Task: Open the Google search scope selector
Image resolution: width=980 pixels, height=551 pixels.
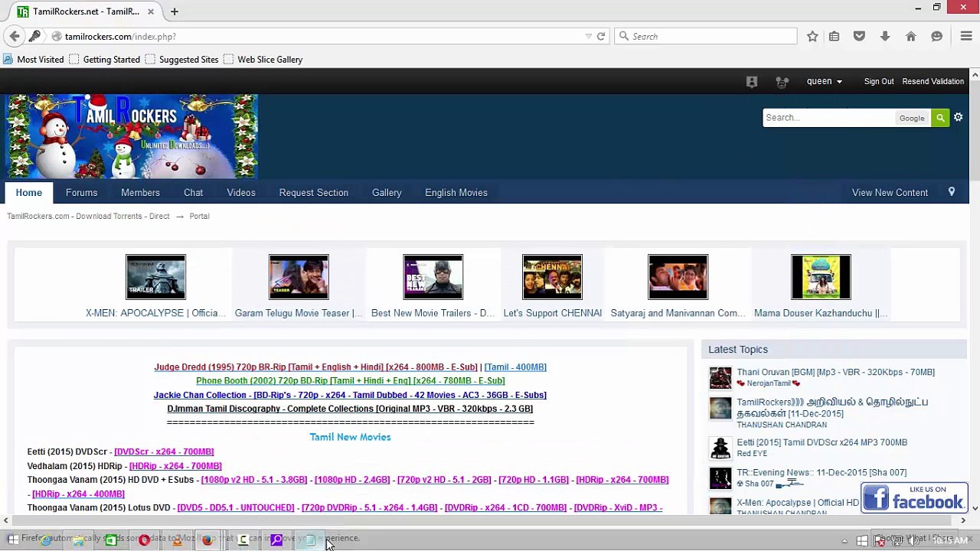Action: click(912, 118)
